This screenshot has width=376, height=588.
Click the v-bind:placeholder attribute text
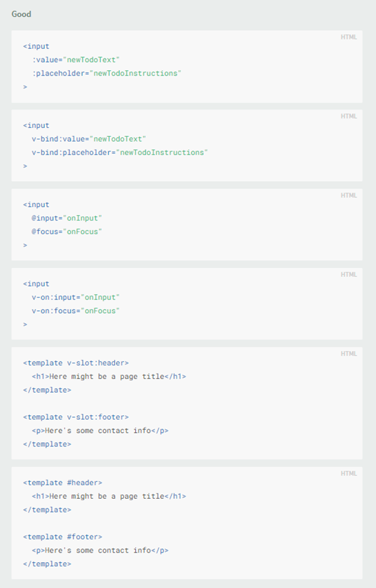point(71,152)
